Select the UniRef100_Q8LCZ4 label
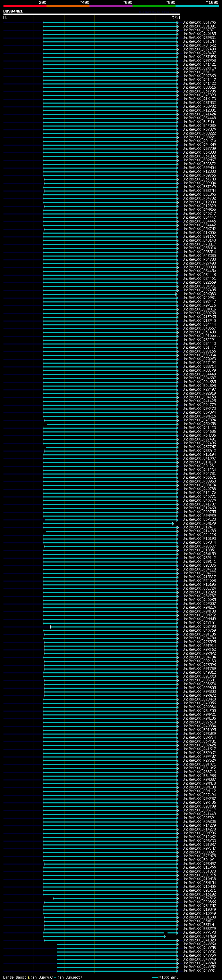222x980 pixels. [x=199, y=589]
